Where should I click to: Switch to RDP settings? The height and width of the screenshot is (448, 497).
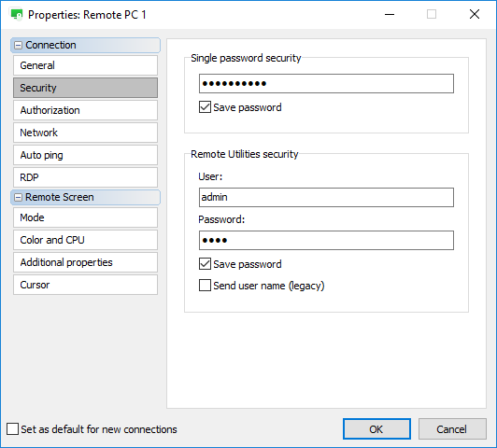[85, 177]
